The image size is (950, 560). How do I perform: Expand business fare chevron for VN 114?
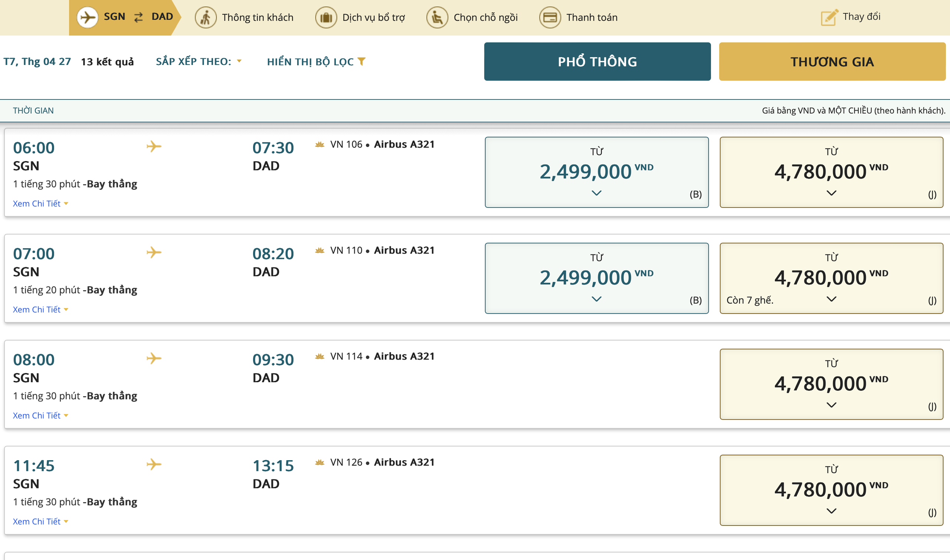[x=832, y=405]
